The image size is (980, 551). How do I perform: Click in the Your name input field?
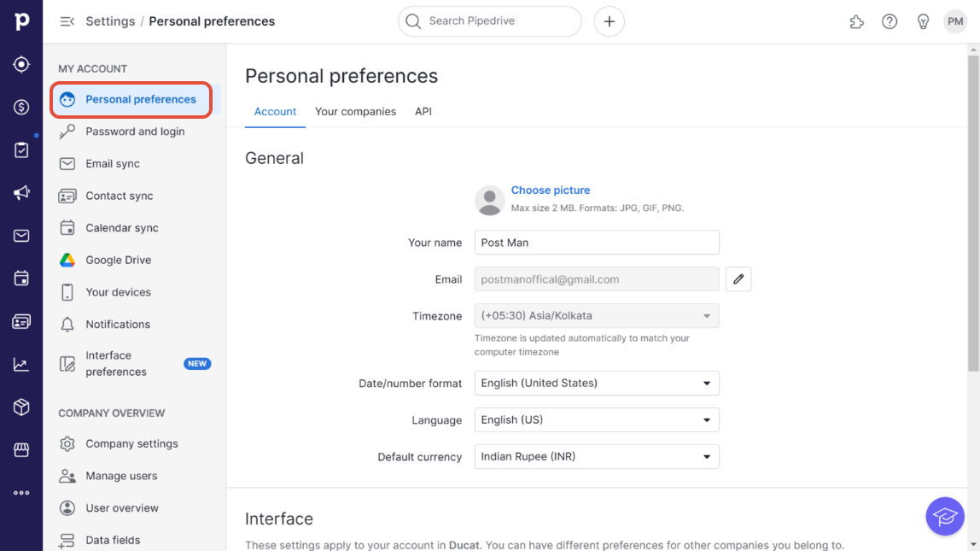click(x=597, y=243)
